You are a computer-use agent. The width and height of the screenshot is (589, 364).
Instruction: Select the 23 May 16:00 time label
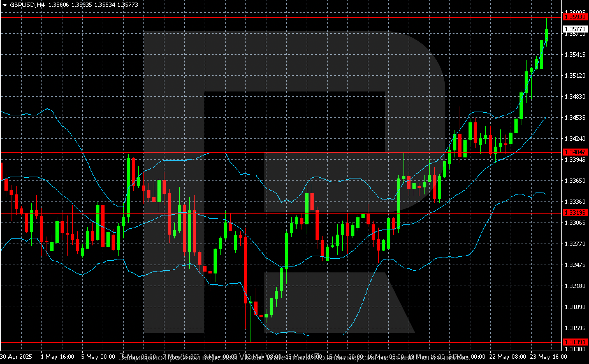coord(546,357)
